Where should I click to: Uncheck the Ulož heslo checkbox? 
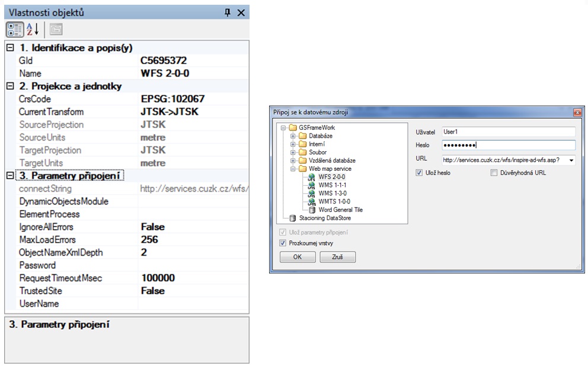pos(420,173)
